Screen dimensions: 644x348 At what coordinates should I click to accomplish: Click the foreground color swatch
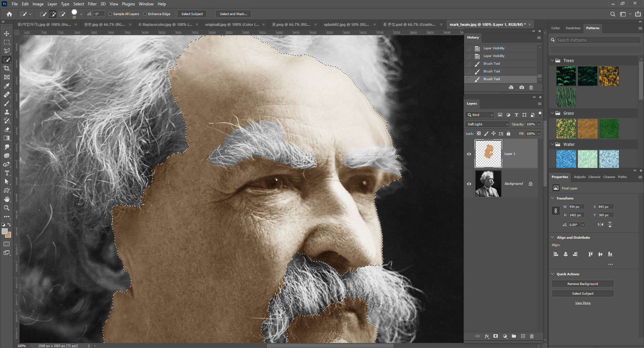(x=4, y=231)
